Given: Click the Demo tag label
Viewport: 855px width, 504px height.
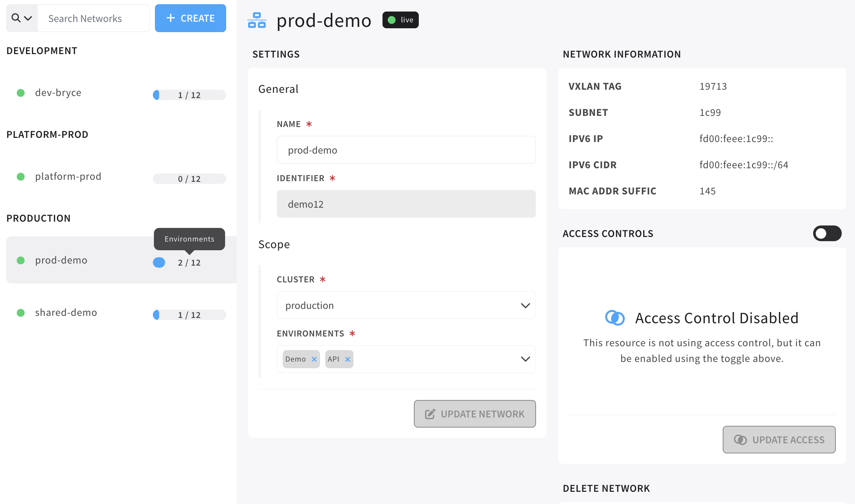Looking at the screenshot, I should click(295, 359).
